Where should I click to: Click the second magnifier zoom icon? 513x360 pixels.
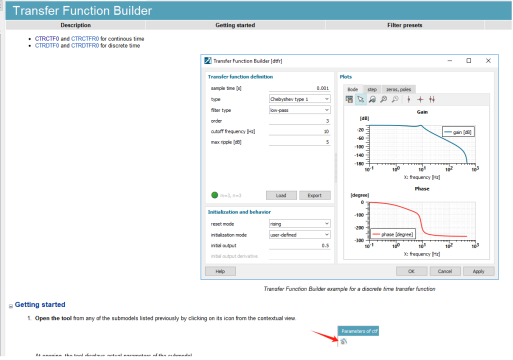384,99
